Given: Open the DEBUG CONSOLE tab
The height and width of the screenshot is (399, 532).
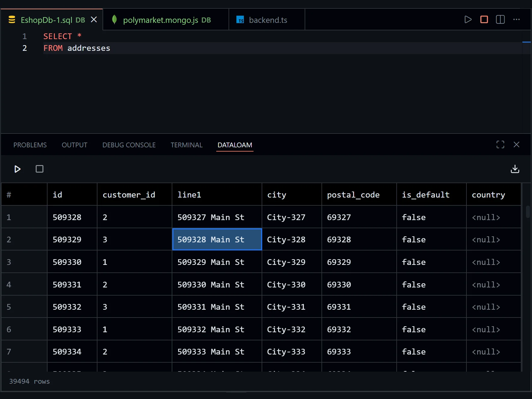Looking at the screenshot, I should coord(129,145).
